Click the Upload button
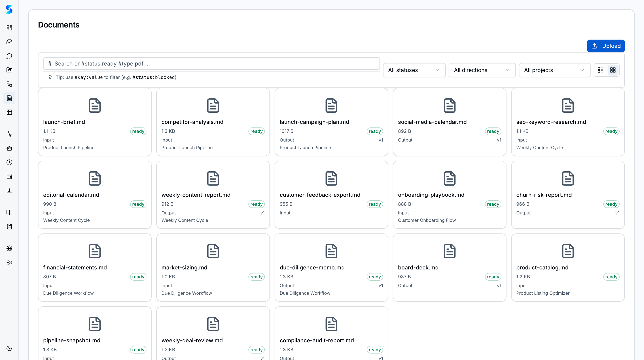644x360 pixels. click(x=606, y=46)
